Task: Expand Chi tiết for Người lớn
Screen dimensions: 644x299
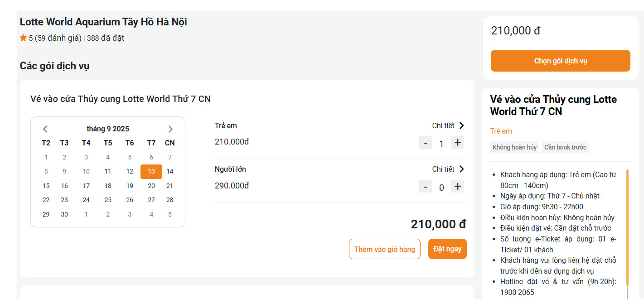Action: coord(448,169)
